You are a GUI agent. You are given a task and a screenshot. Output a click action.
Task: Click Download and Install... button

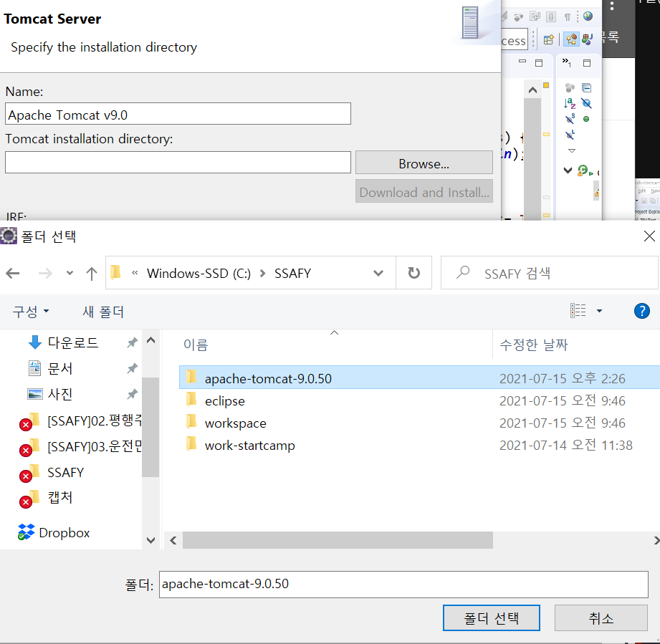point(424,191)
